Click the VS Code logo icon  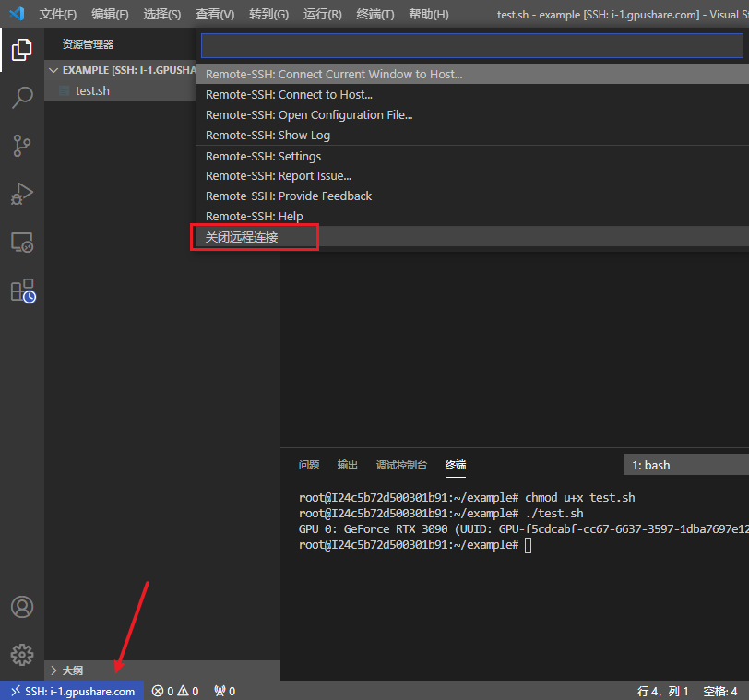point(17,14)
